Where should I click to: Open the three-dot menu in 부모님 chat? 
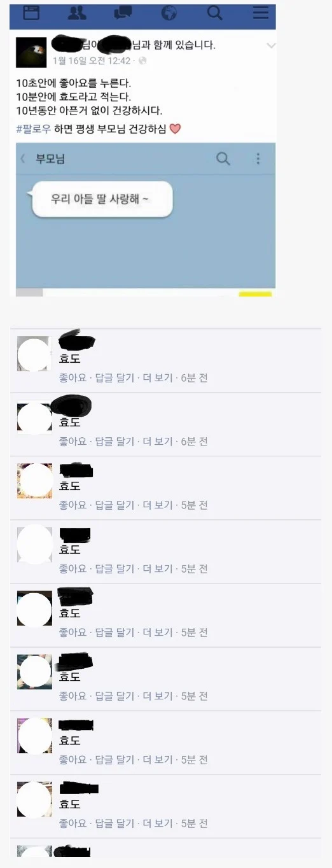pos(258,158)
